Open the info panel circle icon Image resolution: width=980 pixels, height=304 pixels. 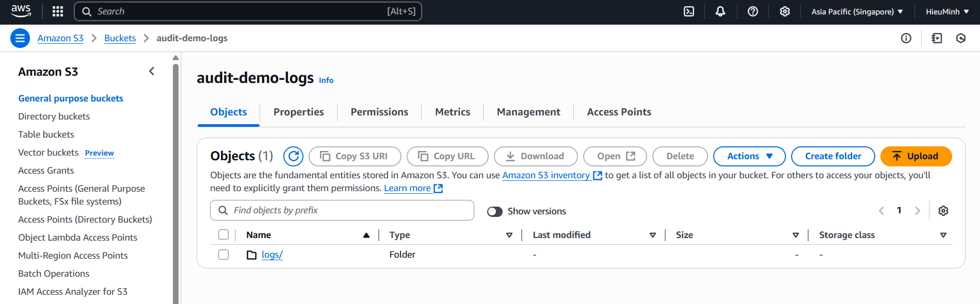[x=906, y=38]
